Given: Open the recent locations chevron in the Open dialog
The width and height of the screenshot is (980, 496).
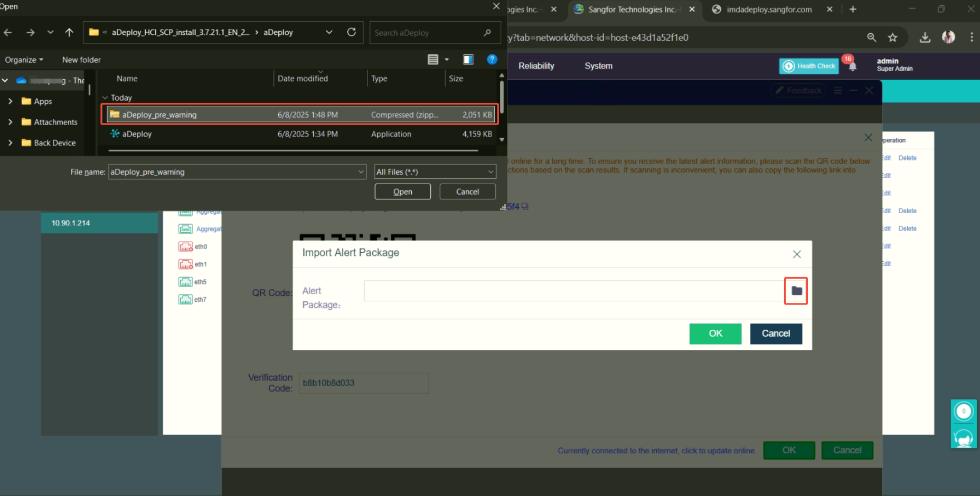Looking at the screenshot, I should 50,33.
